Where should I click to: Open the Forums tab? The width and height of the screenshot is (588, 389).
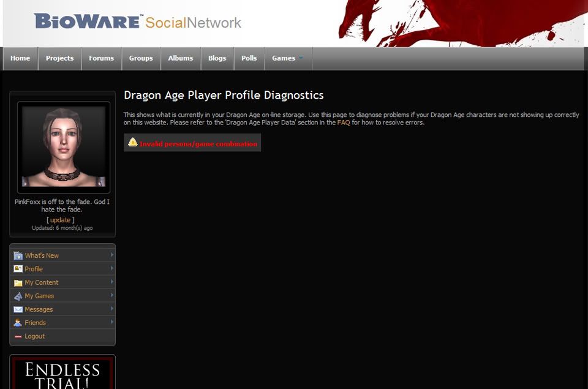pyautogui.click(x=101, y=58)
